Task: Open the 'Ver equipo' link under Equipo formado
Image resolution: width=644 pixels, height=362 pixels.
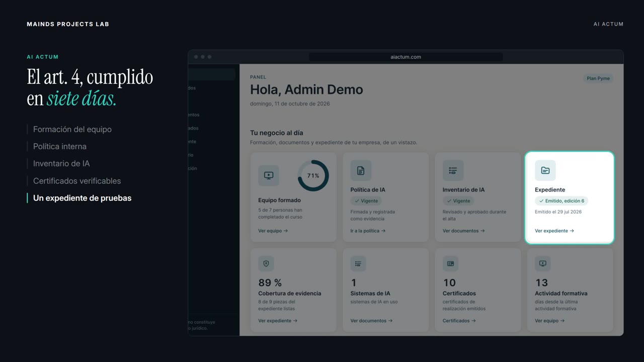Action: pos(273,231)
